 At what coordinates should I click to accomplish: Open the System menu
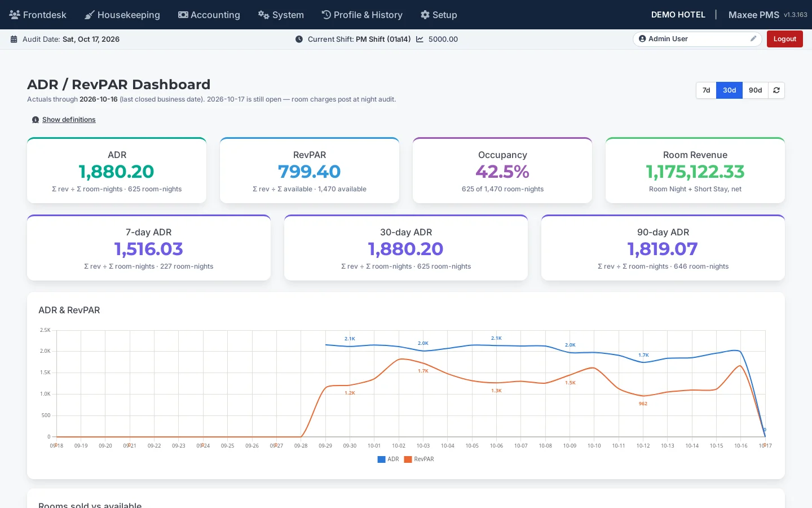[x=281, y=15]
